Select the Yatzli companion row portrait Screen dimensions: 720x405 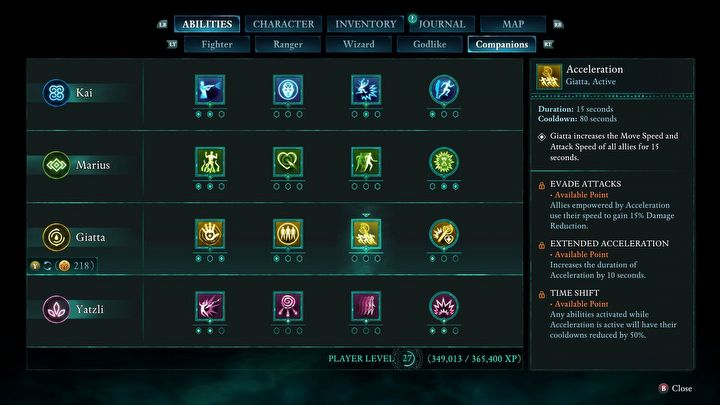(56, 309)
